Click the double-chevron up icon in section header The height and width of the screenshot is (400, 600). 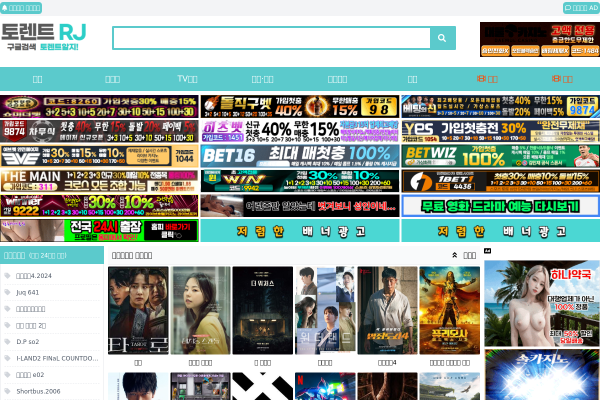pos(455,255)
